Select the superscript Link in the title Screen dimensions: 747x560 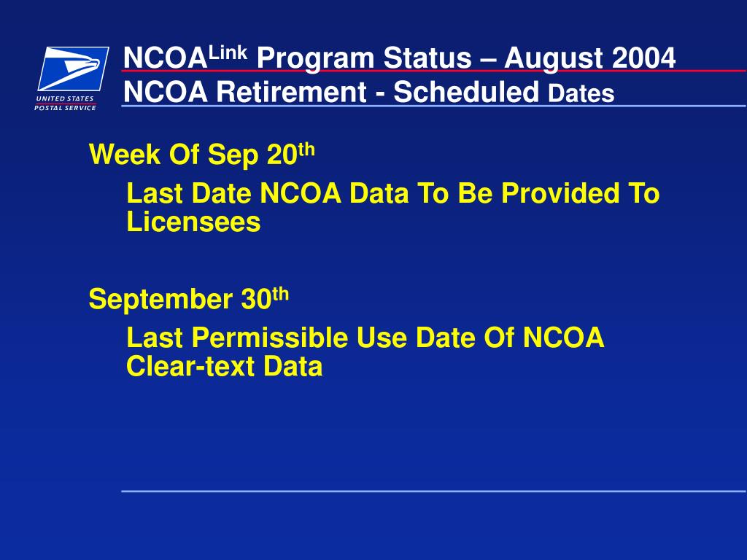pyautogui.click(x=228, y=52)
